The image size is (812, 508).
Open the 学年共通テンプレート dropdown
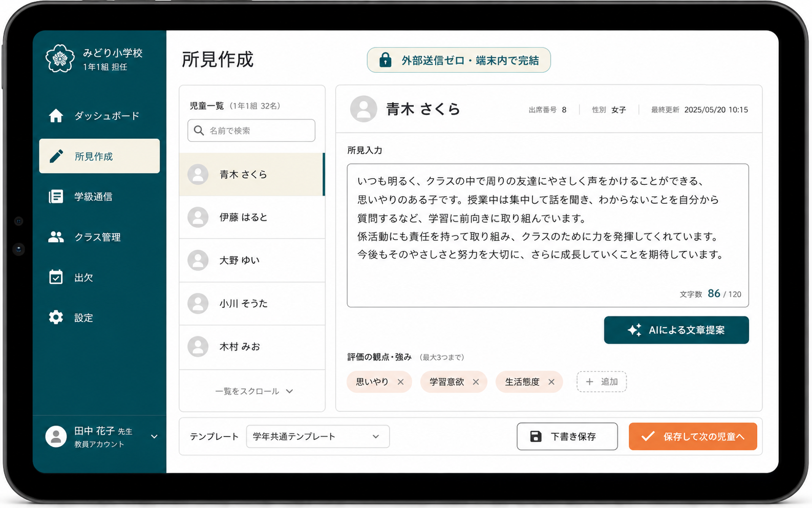pyautogui.click(x=318, y=436)
